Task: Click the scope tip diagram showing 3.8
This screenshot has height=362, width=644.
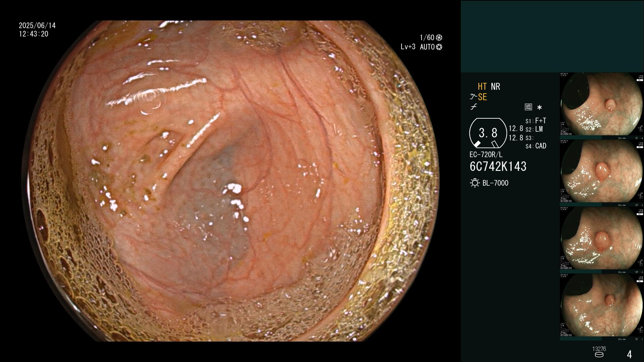Action: (x=488, y=133)
